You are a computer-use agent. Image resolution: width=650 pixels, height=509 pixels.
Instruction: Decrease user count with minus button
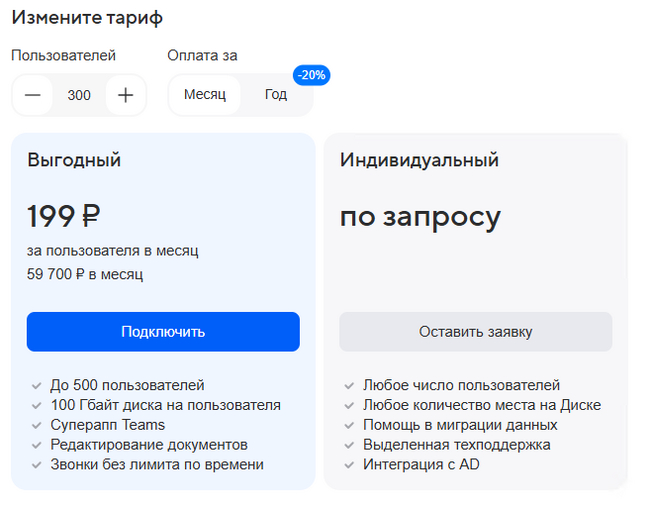pyautogui.click(x=33, y=95)
